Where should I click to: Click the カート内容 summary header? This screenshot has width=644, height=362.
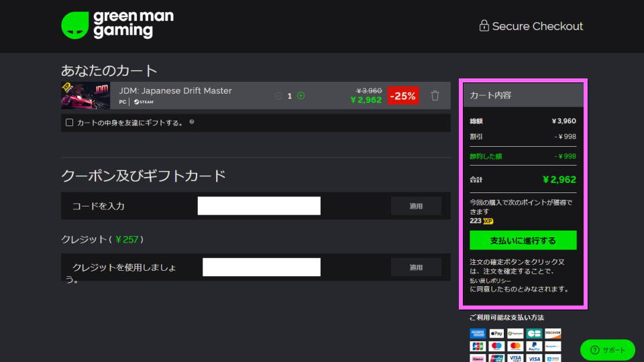[x=523, y=95]
